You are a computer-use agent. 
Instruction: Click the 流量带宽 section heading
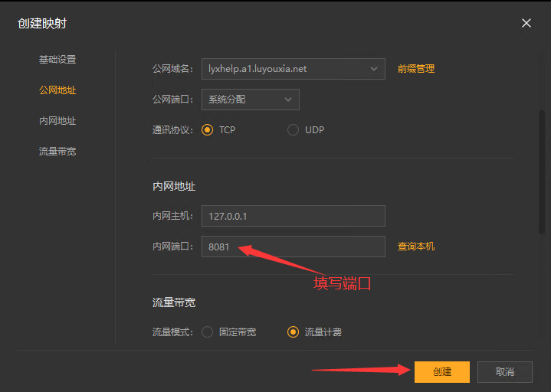(x=174, y=302)
